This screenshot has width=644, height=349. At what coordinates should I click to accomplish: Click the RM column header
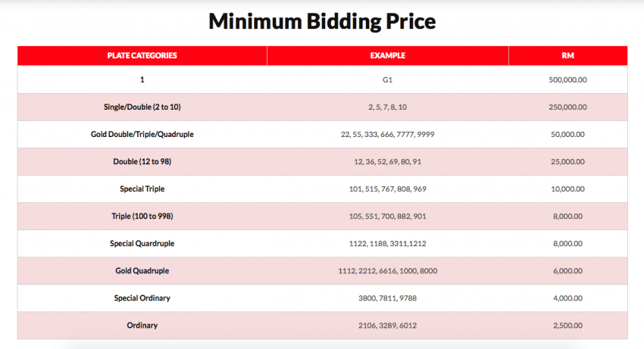(x=567, y=55)
